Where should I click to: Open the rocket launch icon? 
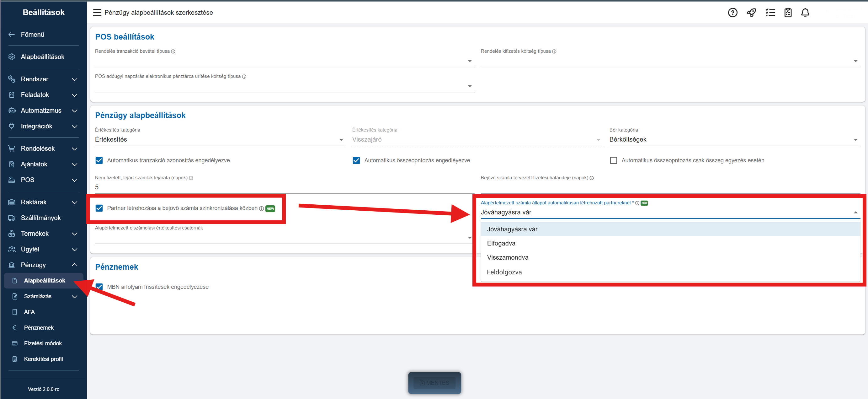click(751, 13)
